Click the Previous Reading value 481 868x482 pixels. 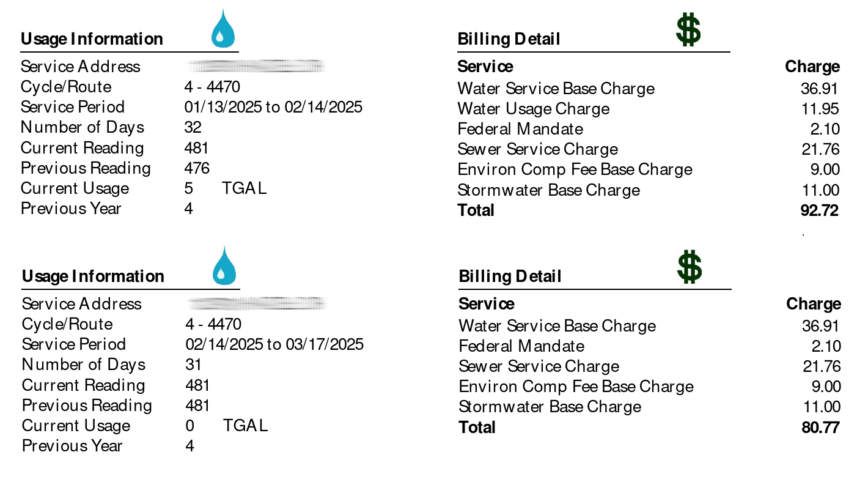[197, 406]
